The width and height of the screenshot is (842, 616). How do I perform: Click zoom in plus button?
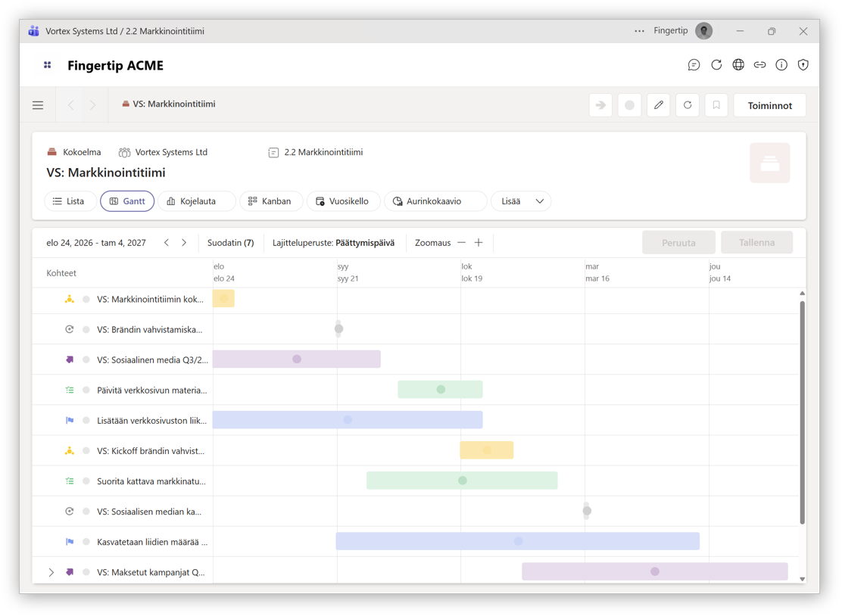tap(479, 243)
